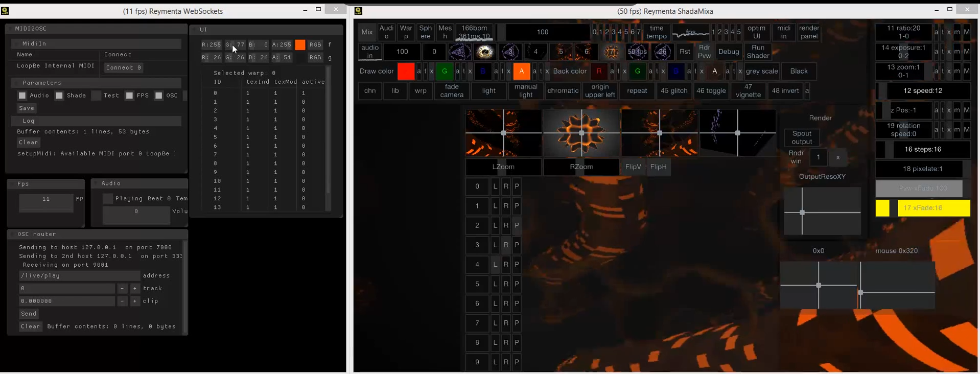Open the RGB mode selector in row f
This screenshot has height=374, width=980.
pos(315,45)
